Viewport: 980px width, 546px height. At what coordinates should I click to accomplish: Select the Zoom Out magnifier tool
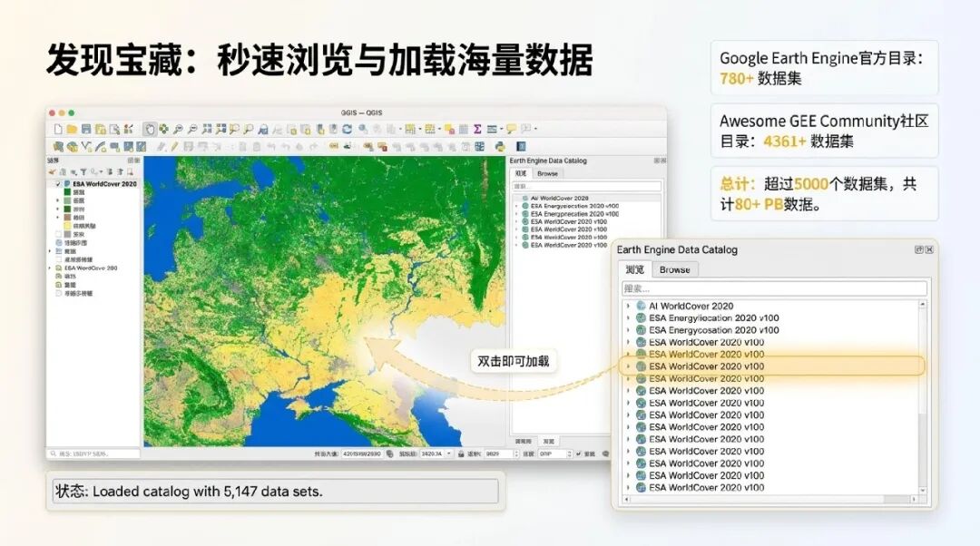pyautogui.click(x=192, y=130)
